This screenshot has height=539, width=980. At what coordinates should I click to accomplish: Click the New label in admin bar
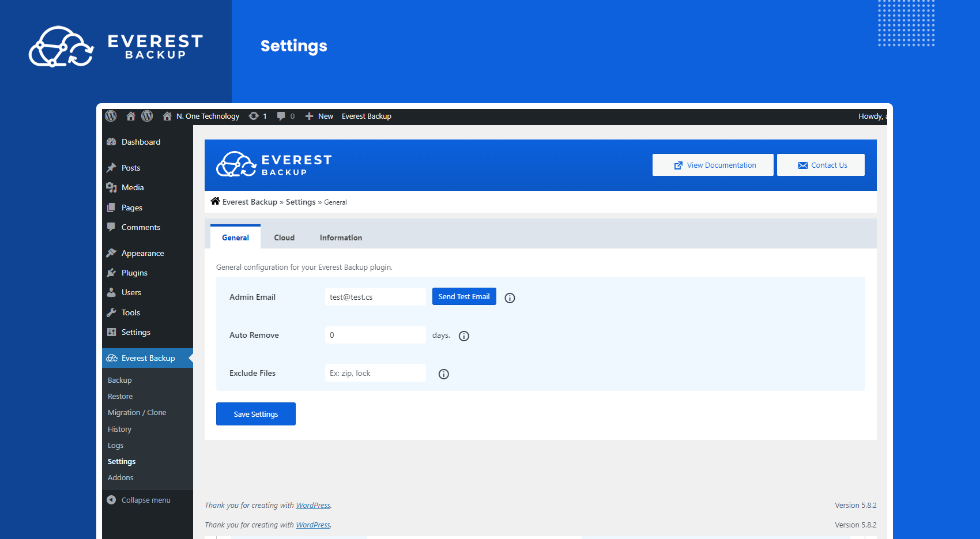point(326,116)
